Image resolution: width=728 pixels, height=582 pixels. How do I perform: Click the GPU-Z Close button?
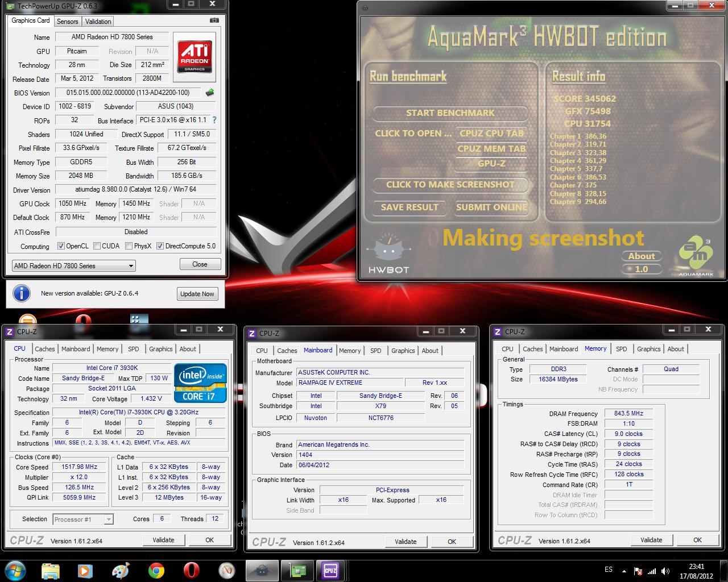click(200, 264)
